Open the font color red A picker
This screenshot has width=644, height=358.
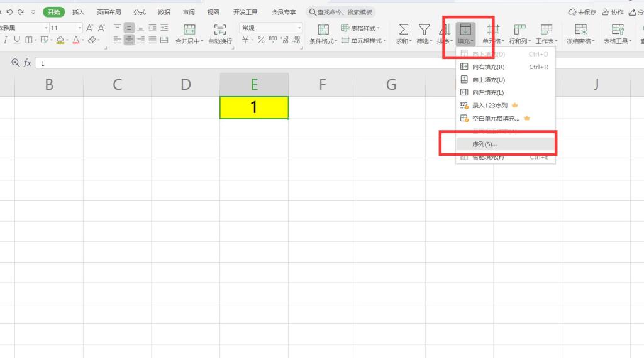[x=75, y=40]
